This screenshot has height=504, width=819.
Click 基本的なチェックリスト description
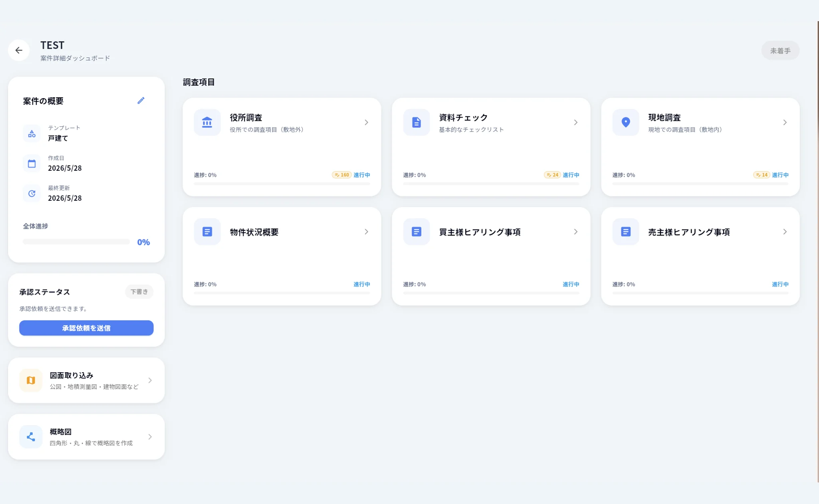[472, 130]
